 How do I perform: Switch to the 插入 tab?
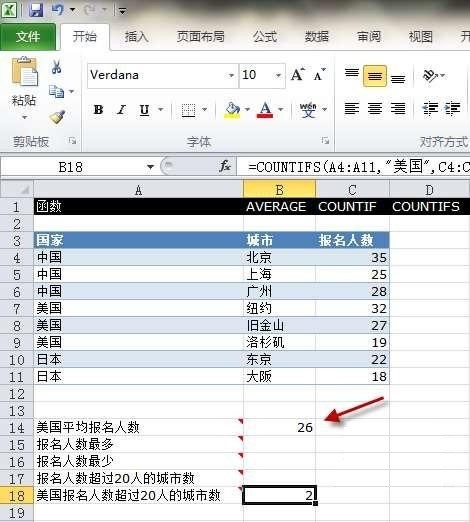[x=136, y=37]
